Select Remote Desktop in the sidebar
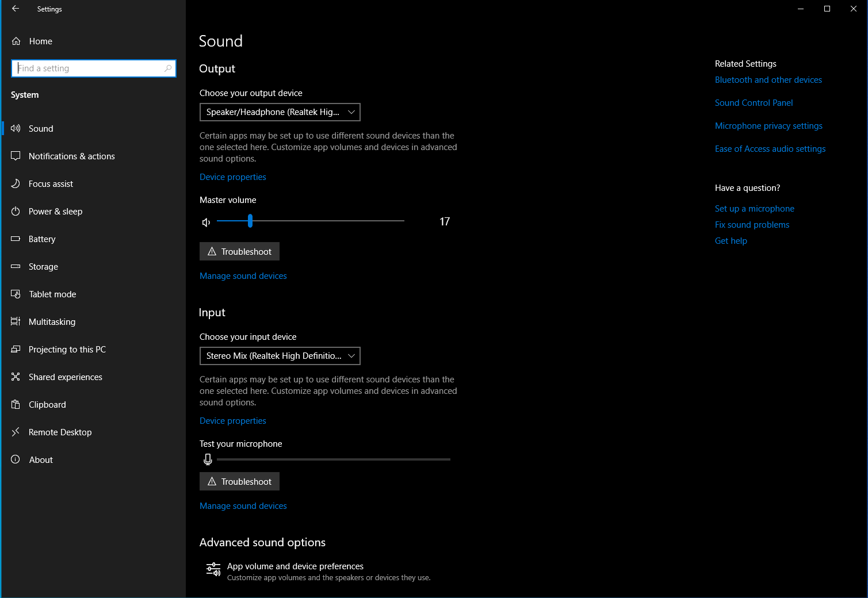Viewport: 868px width, 598px height. [60, 432]
